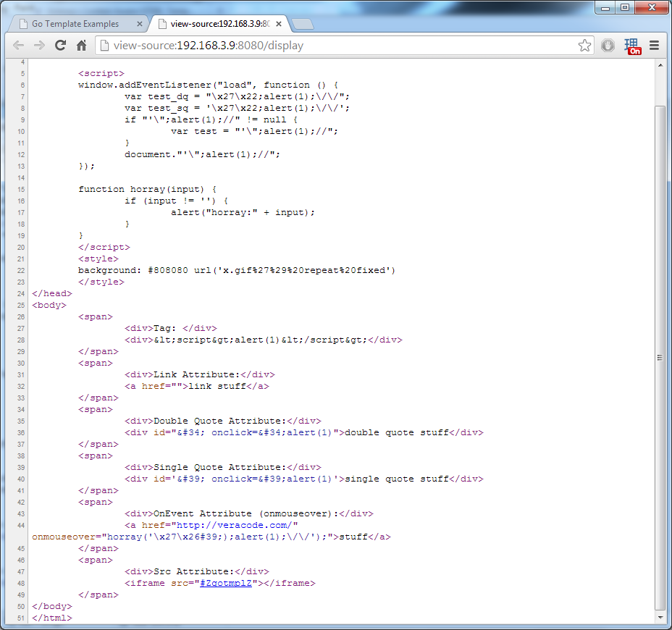This screenshot has height=630, width=672.
Task: Click the '</body>' closing tag
Action: (52, 606)
